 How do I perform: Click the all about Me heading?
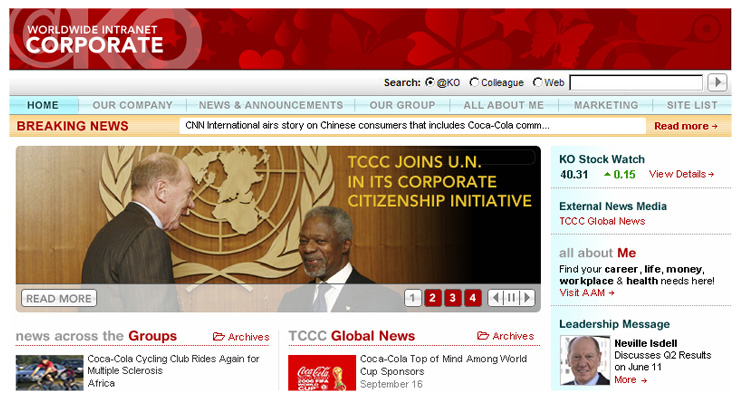point(597,253)
